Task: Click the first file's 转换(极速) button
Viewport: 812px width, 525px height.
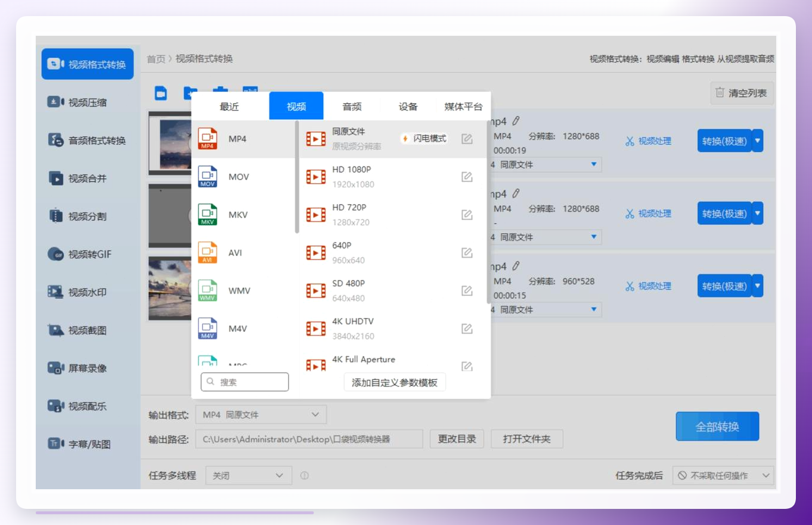Action: [724, 141]
